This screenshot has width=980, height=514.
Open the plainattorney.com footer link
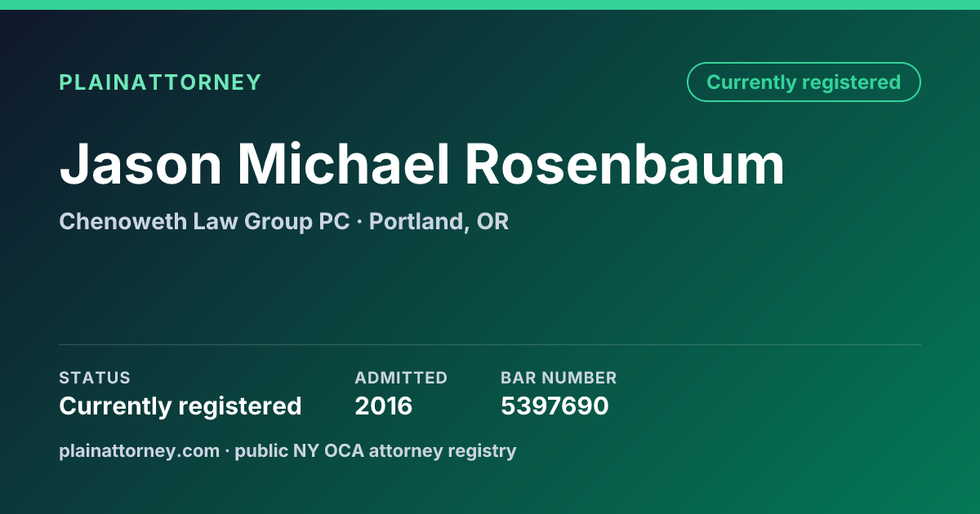pos(139,451)
